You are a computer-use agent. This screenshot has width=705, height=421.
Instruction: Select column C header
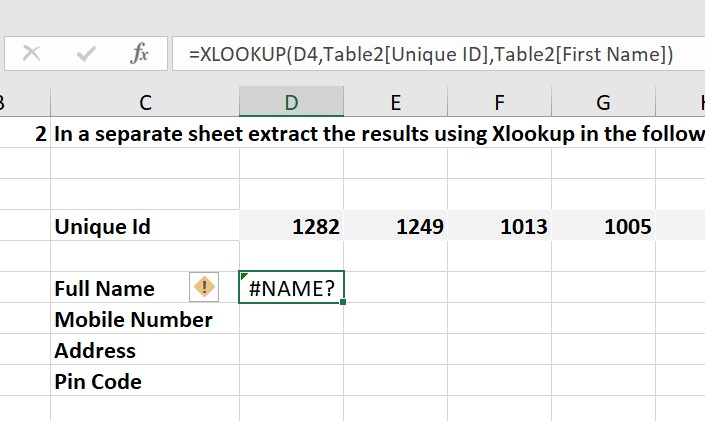click(x=145, y=101)
